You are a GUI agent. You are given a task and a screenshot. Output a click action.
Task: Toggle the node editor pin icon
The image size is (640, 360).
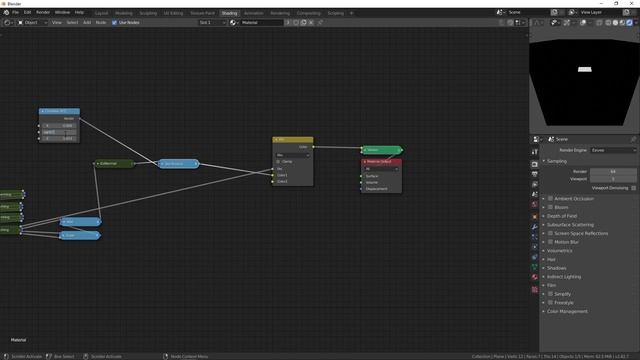point(320,22)
